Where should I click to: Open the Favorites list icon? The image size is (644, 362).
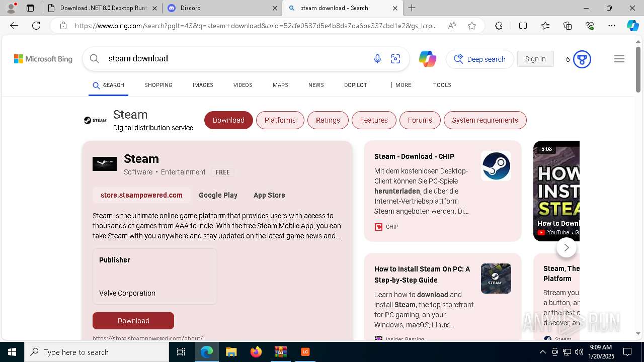[x=545, y=26]
